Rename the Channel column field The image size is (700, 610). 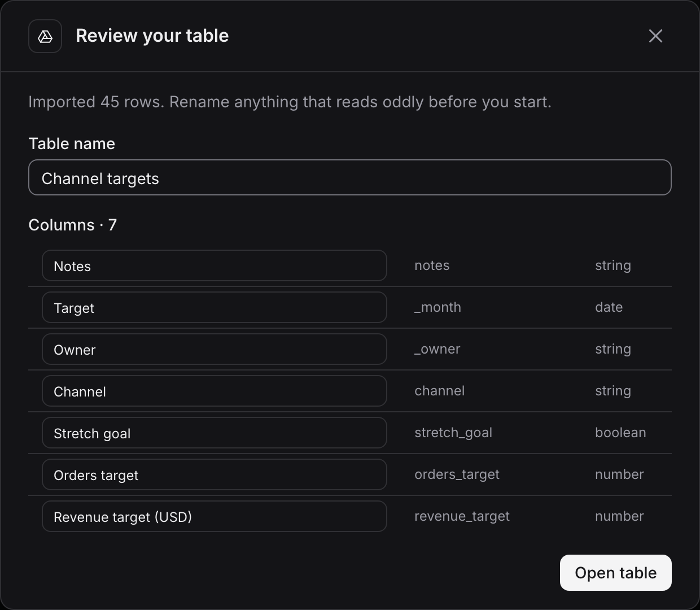[215, 391]
